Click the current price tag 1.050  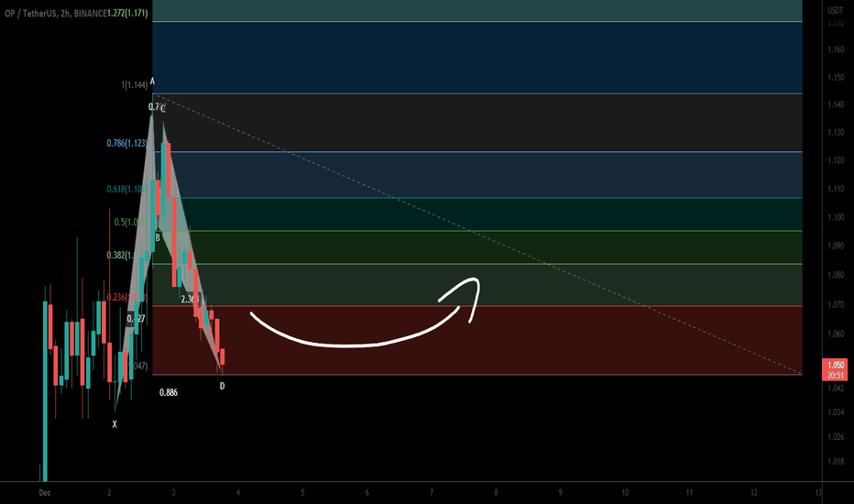tap(836, 365)
